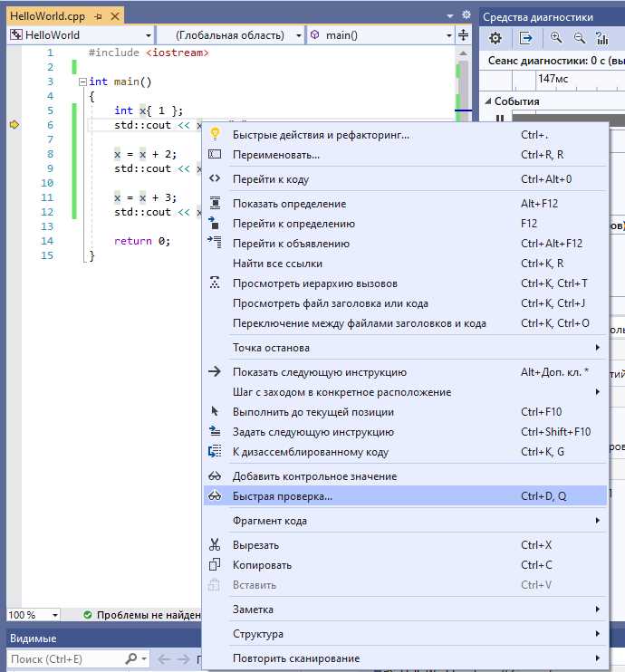
Task: Click the Поиск (Ctrl+E) search field
Action: pyautogui.click(x=66, y=658)
